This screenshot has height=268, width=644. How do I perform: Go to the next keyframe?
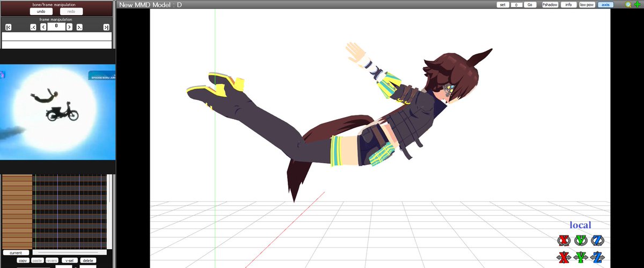pyautogui.click(x=79, y=27)
